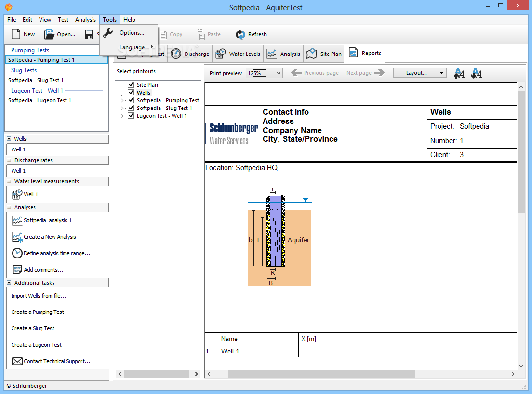Click Import Wells from file... link

point(39,296)
